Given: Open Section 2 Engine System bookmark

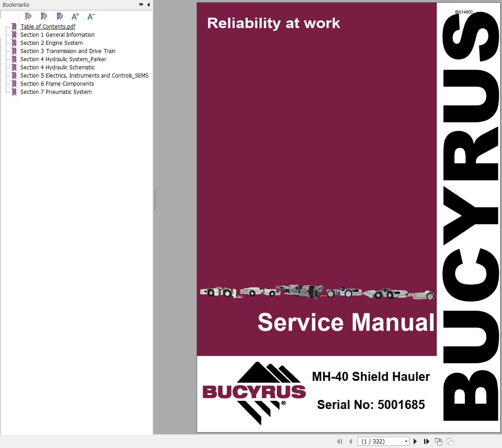Looking at the screenshot, I should point(52,43).
